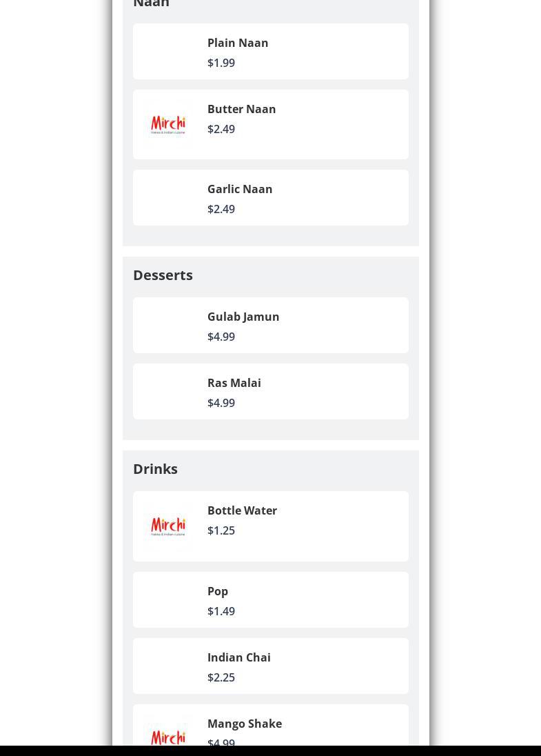
Task: Click the $1.99 price of Plain Naan
Action: click(221, 63)
